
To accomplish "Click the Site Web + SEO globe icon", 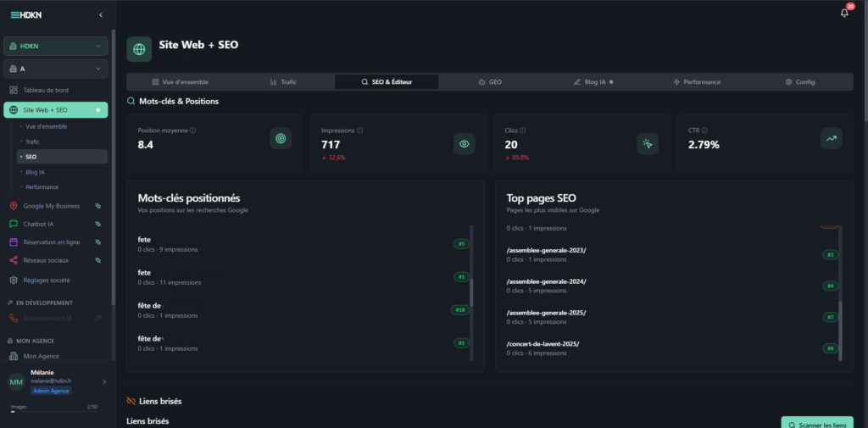I will [139, 49].
